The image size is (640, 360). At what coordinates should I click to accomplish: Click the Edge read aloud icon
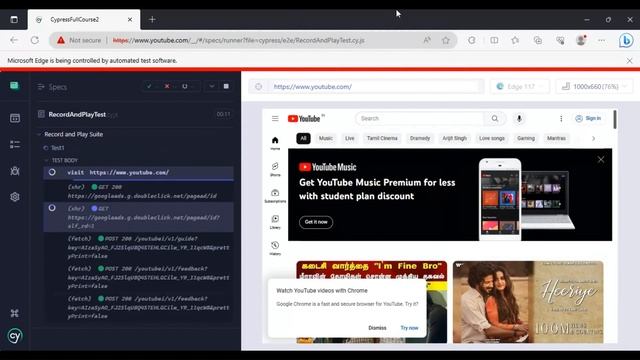[x=427, y=40]
